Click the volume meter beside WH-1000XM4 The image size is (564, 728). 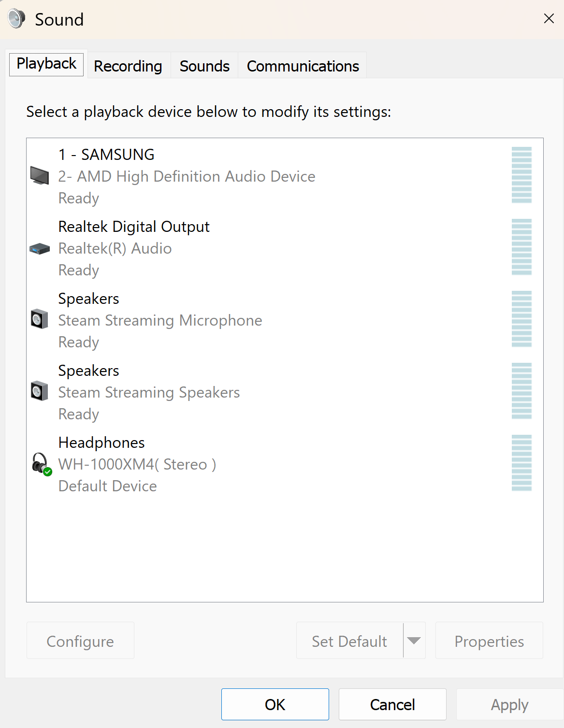[x=521, y=463]
